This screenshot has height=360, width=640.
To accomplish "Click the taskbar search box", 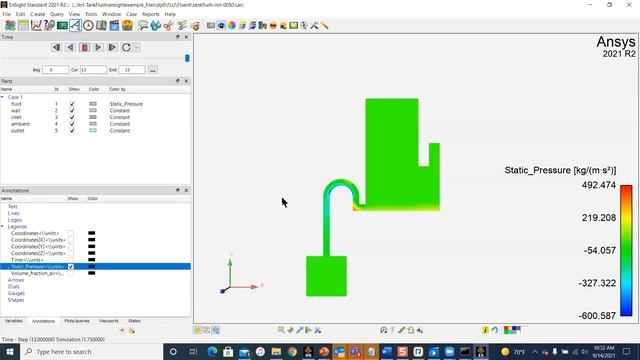I will coord(92,351).
